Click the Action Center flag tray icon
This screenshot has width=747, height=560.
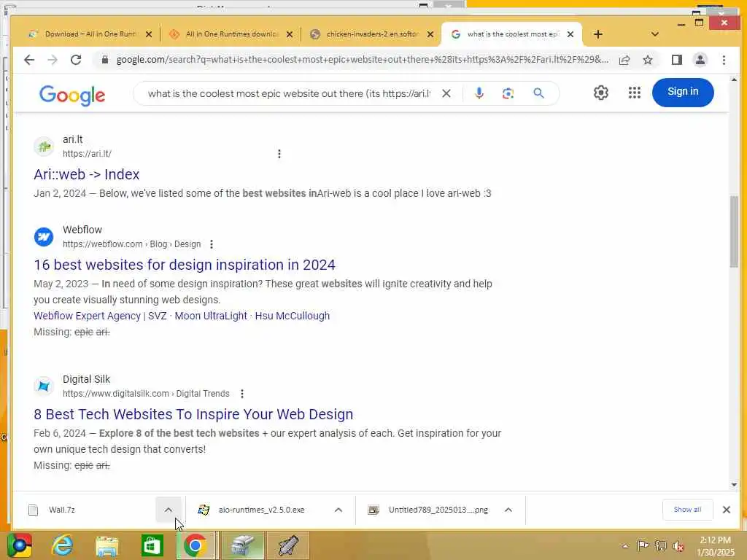point(643,545)
